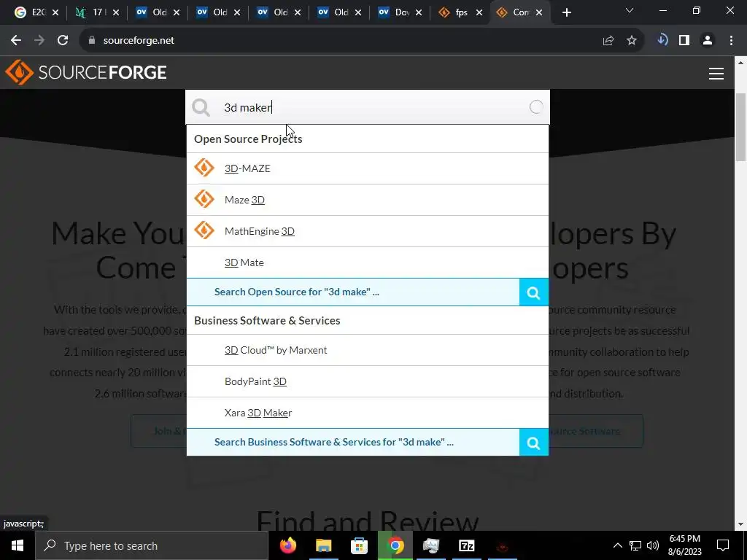Reload the sourceforge.net page
Viewport: 747px width, 560px height.
coord(63,41)
